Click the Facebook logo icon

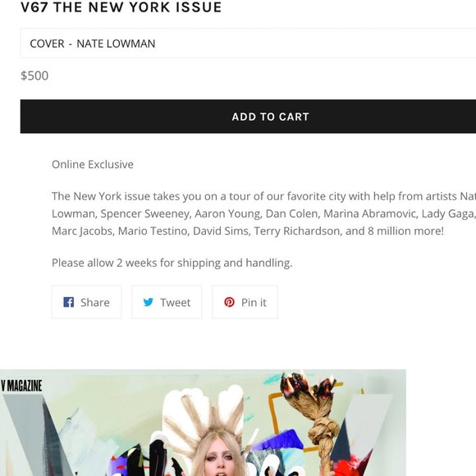point(69,302)
